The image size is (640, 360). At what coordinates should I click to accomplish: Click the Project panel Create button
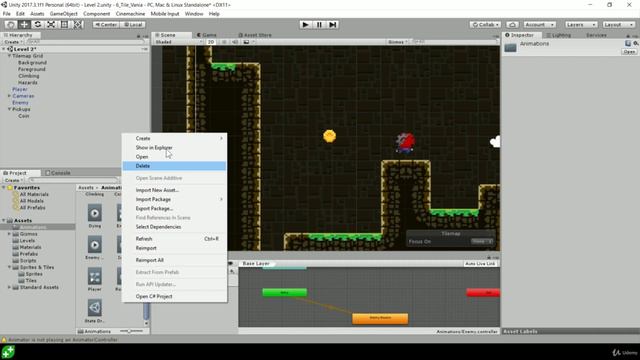(x=13, y=180)
